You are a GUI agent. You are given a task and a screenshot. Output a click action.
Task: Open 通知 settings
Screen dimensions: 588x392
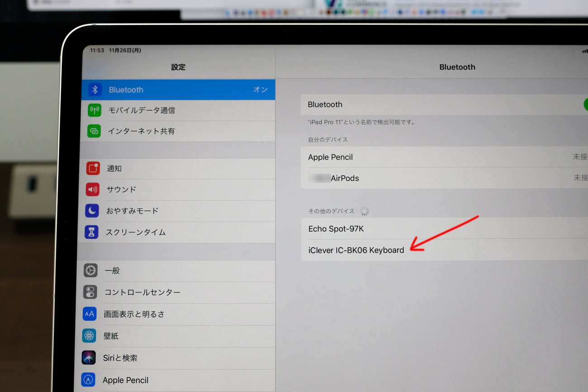(x=177, y=168)
